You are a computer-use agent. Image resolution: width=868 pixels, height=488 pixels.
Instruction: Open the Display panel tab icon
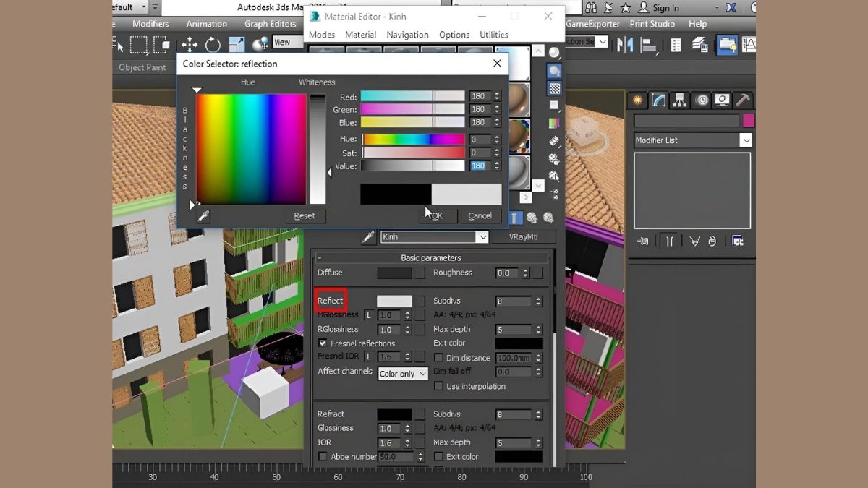722,100
